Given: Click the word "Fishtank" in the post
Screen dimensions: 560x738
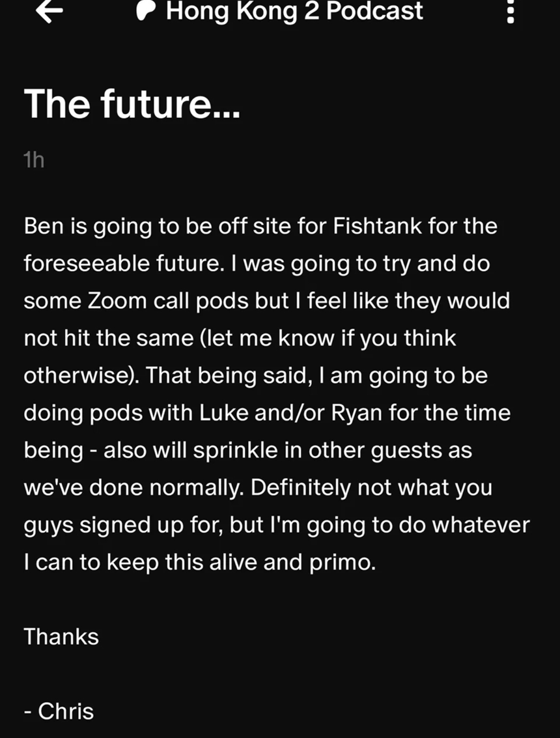Looking at the screenshot, I should click(378, 226).
